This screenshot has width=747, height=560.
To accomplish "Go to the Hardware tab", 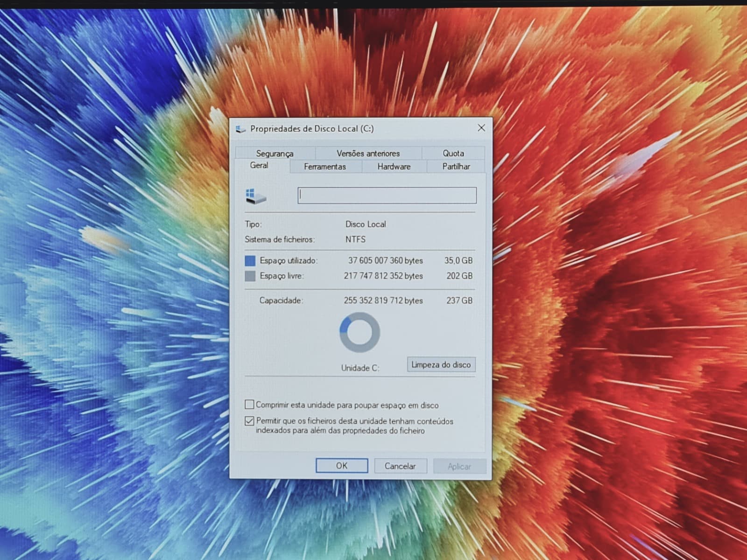I will [394, 167].
